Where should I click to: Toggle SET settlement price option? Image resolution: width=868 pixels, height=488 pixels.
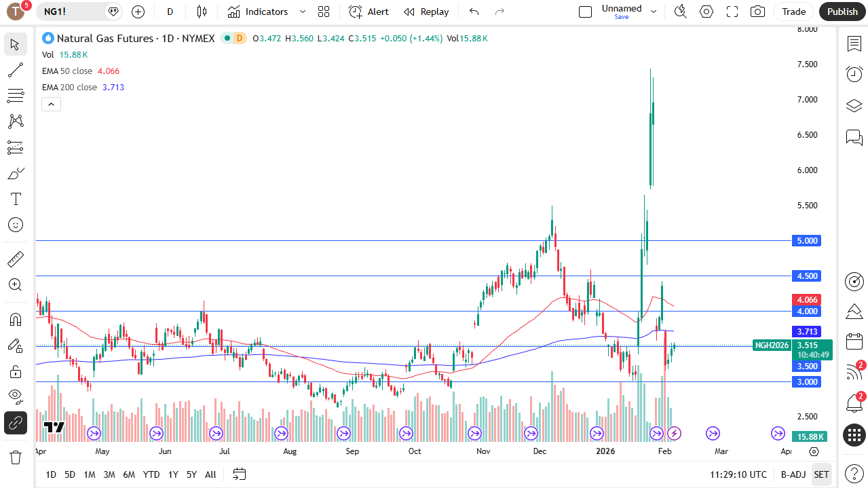click(x=821, y=474)
